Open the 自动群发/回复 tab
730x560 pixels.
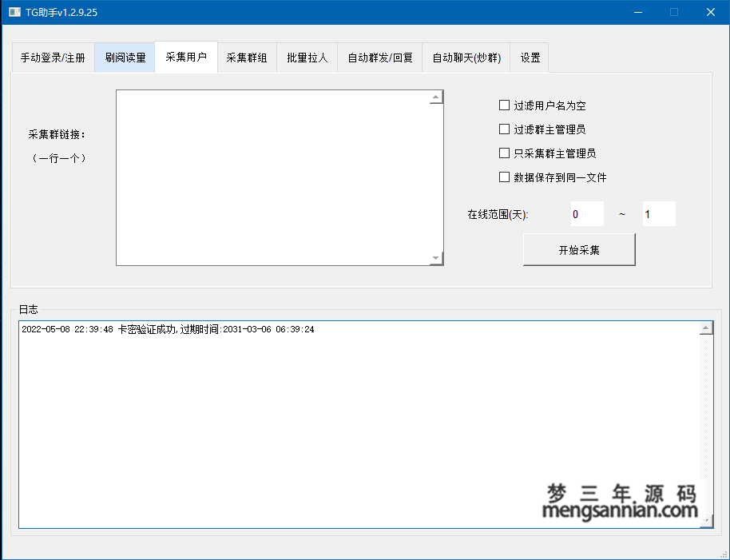pyautogui.click(x=380, y=58)
